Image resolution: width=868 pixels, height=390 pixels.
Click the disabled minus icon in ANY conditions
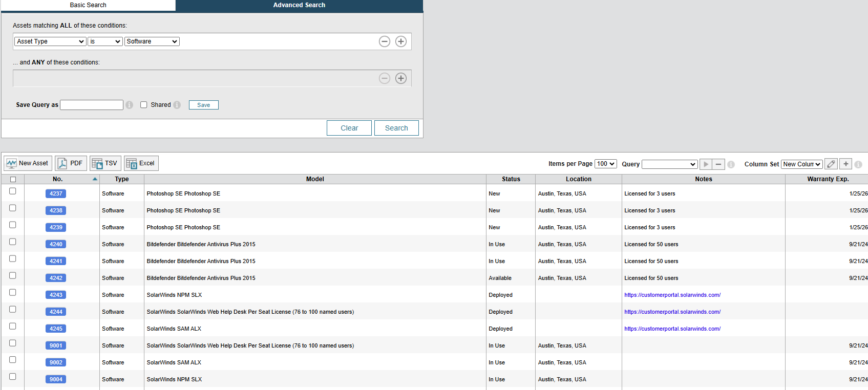pyautogui.click(x=385, y=78)
